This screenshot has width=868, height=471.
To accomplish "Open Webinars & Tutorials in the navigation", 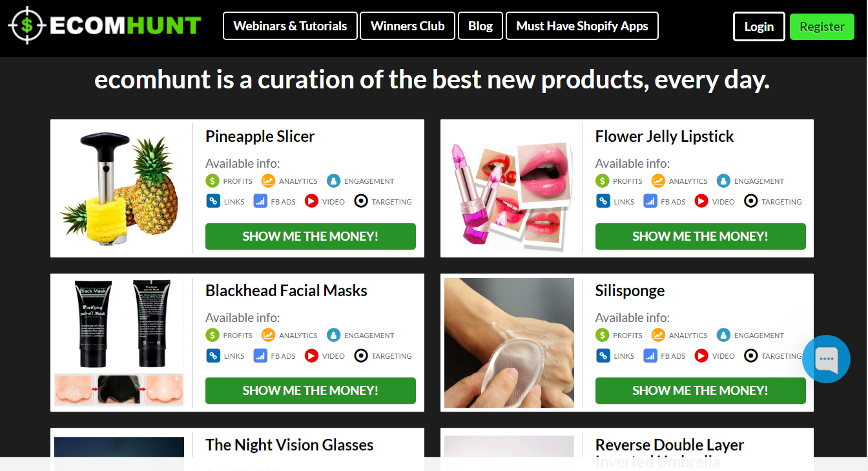I will (290, 26).
